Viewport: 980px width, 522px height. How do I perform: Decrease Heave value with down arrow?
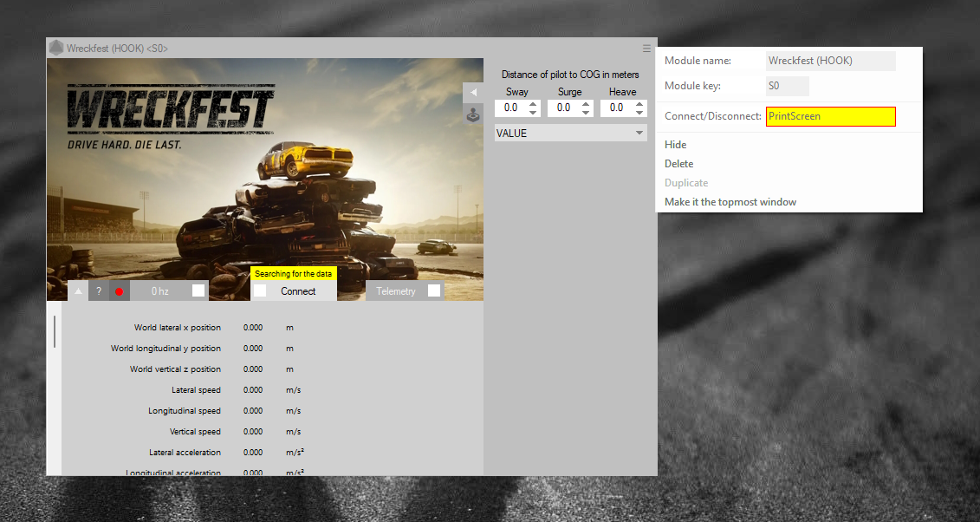639,112
